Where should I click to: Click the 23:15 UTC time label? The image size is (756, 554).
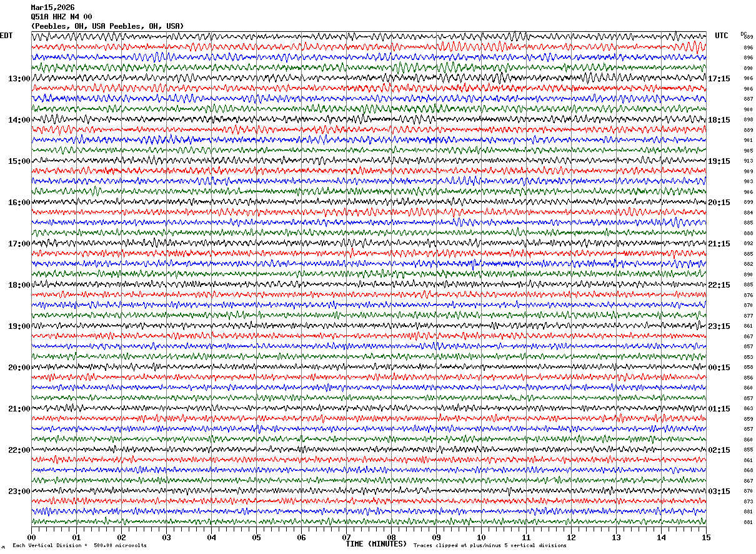click(719, 326)
